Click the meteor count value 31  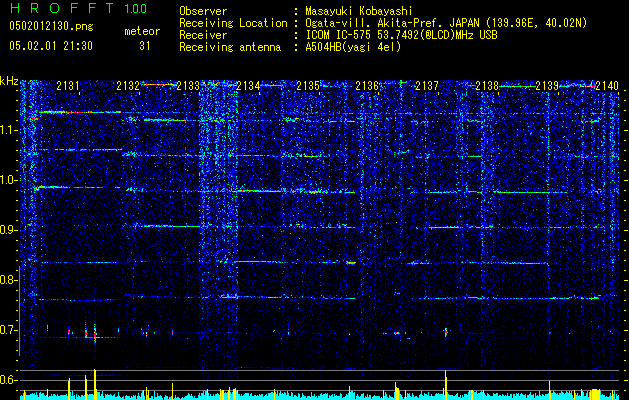pos(145,46)
